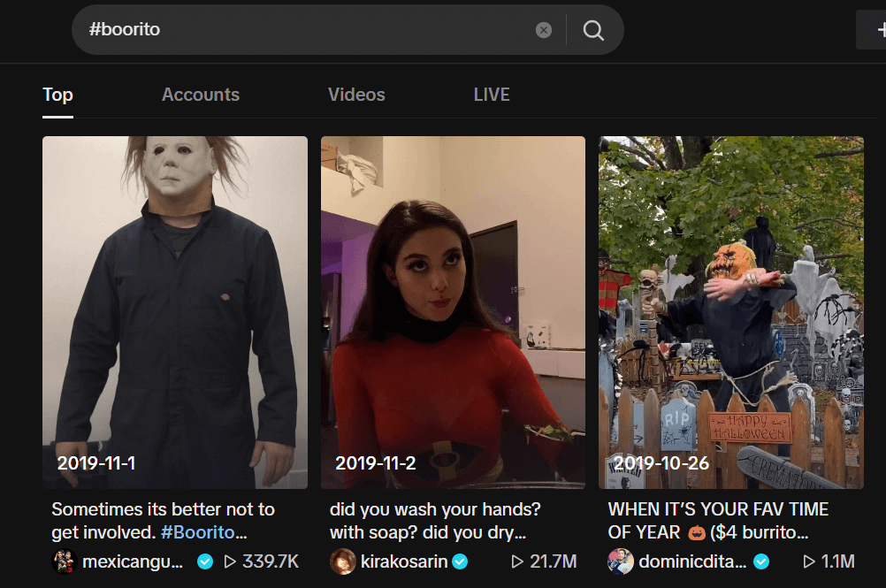This screenshot has height=588, width=886.
Task: Open the 2019-11-1 masked costume video thumbnail
Action: point(175,312)
